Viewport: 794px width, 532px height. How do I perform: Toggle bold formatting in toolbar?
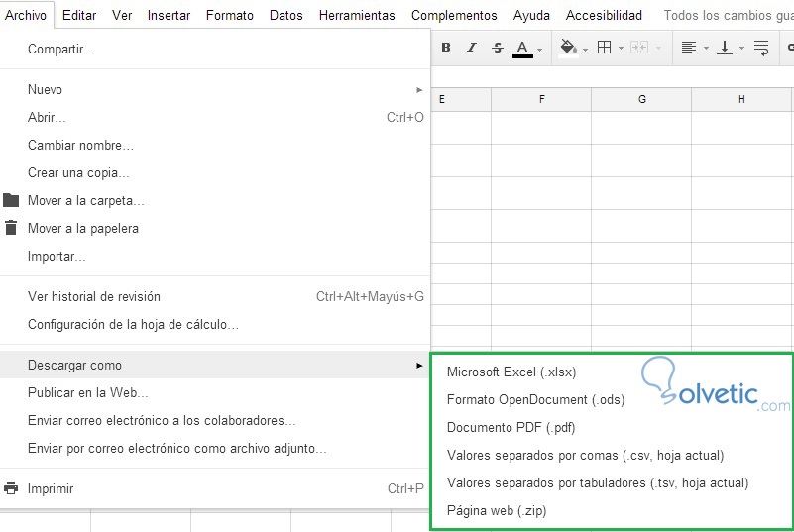click(446, 48)
